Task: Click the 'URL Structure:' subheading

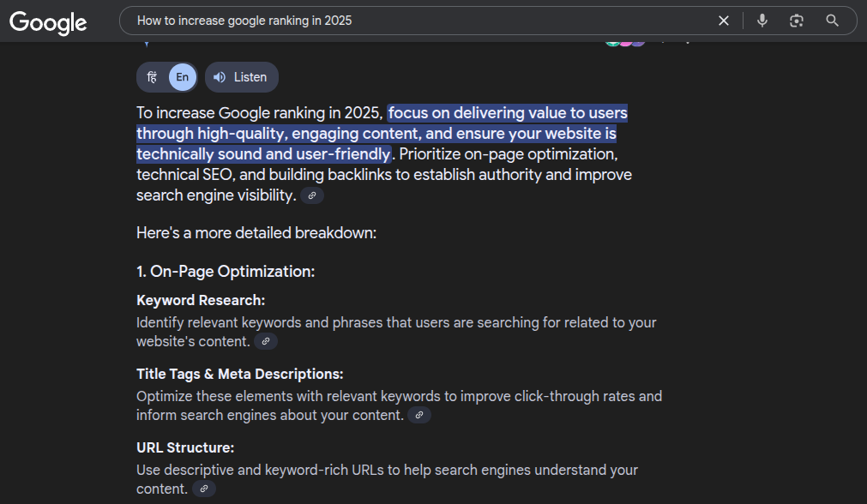Action: [x=185, y=448]
